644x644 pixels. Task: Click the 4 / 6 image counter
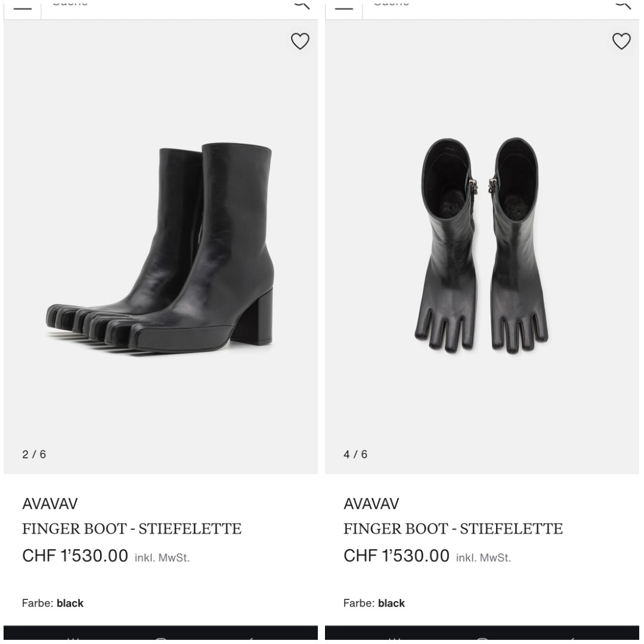[x=355, y=454]
